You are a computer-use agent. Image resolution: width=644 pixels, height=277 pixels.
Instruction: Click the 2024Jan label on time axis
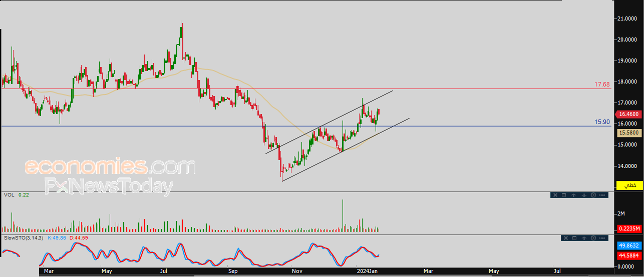[x=368, y=271]
